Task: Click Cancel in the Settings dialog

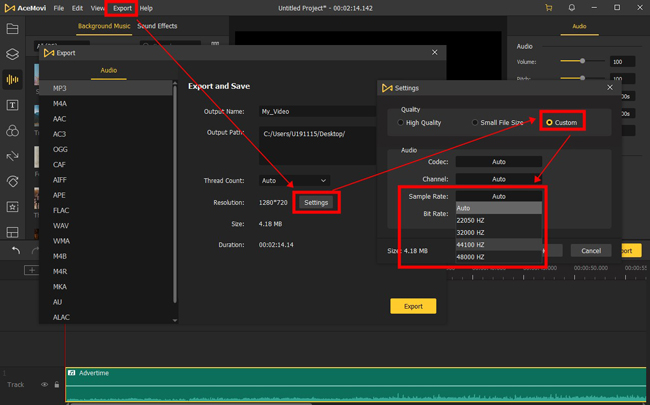Action: 591,250
